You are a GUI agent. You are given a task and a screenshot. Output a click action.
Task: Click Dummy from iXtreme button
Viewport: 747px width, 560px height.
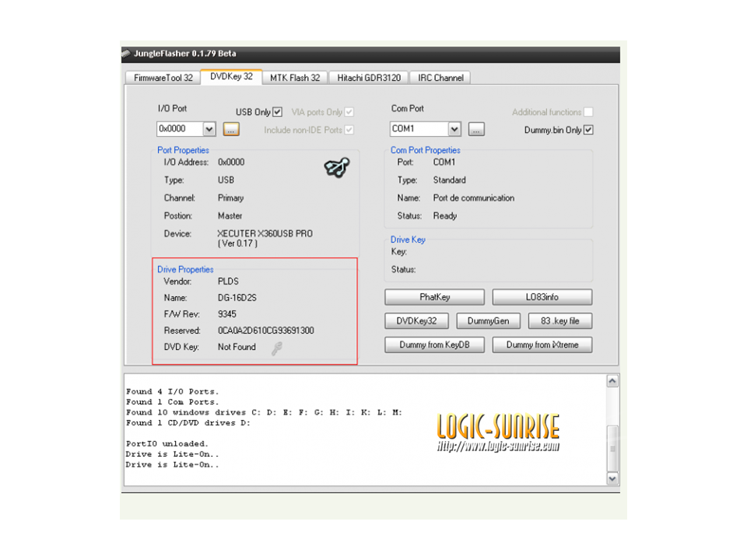(542, 345)
